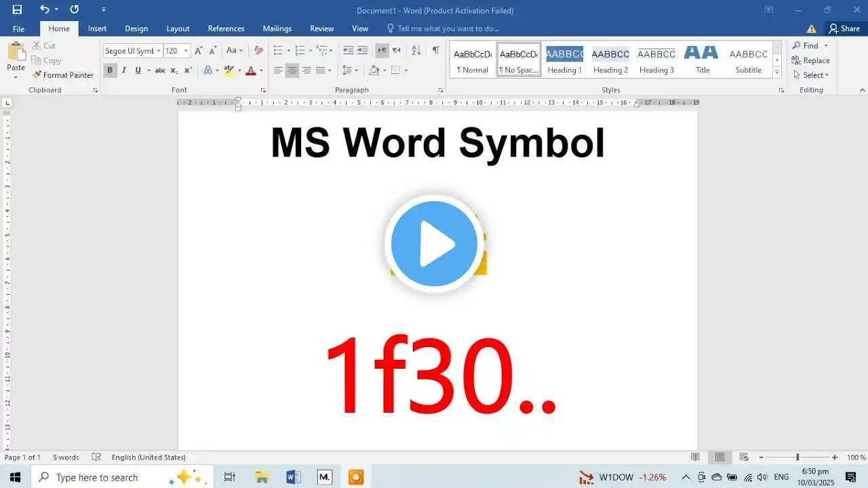Toggle Underline formatting
This screenshot has width=868, height=488.
138,70
